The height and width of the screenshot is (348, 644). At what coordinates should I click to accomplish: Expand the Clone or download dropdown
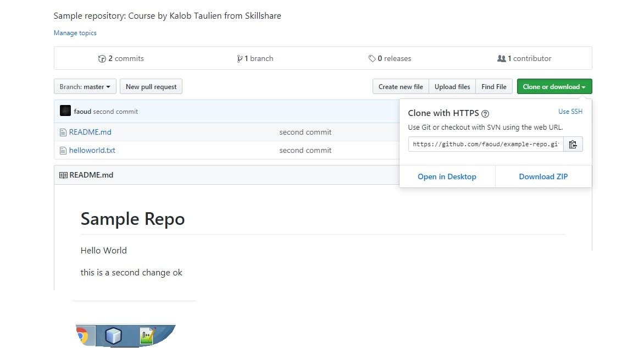tap(554, 87)
